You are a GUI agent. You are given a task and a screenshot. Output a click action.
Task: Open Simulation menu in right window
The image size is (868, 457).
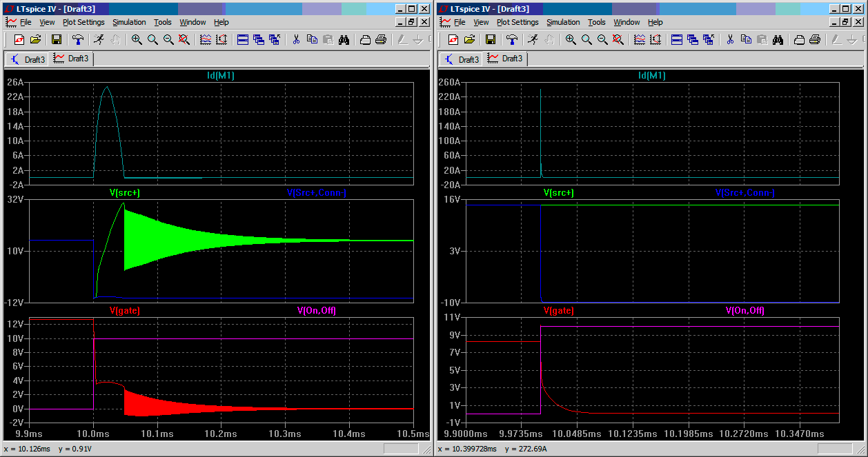(563, 22)
